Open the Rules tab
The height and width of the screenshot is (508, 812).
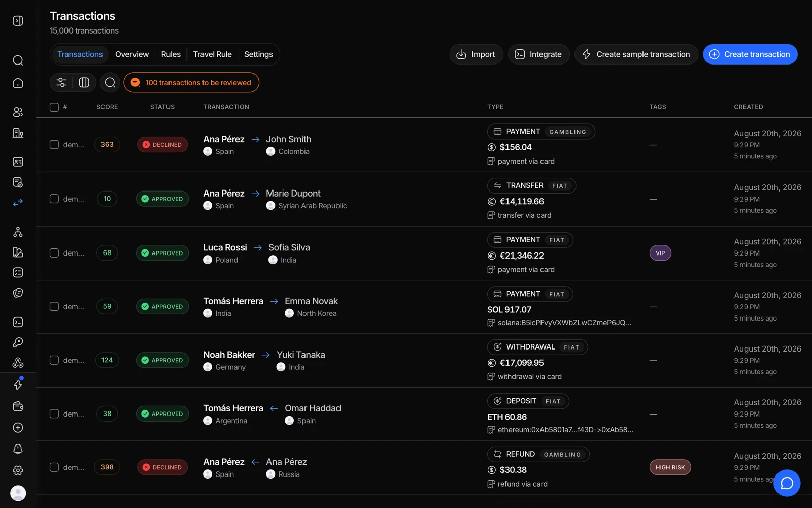pos(171,54)
